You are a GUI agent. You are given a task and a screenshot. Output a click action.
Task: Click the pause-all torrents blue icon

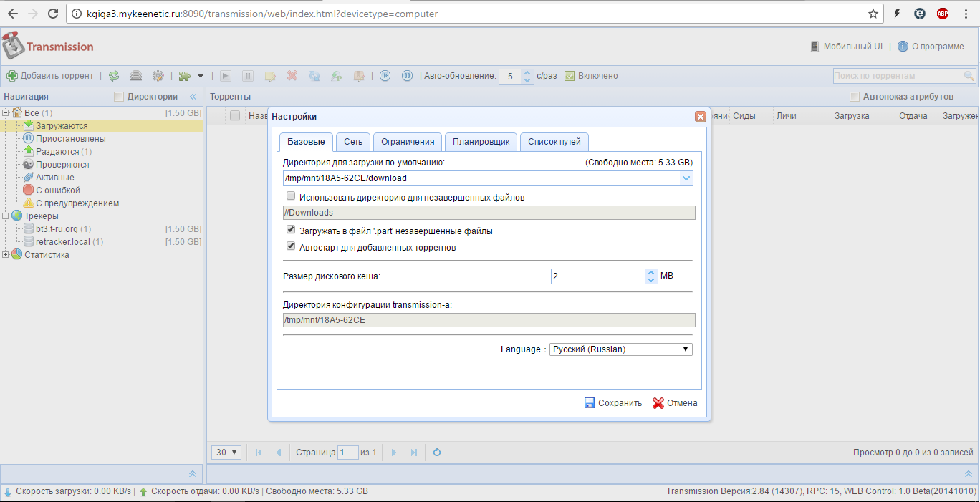(407, 76)
